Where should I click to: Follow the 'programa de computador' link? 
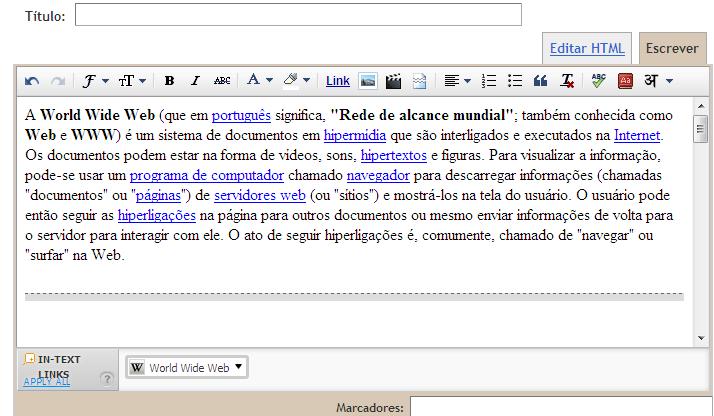(x=207, y=176)
